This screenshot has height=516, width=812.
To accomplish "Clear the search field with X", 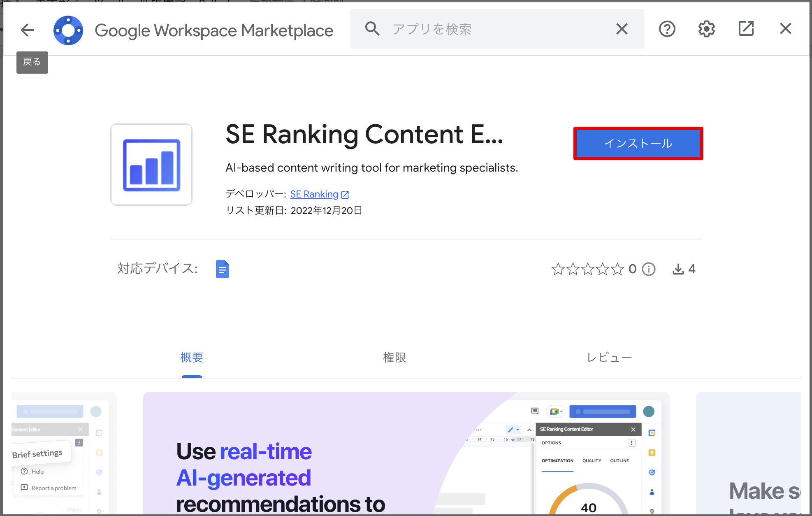I will click(622, 29).
